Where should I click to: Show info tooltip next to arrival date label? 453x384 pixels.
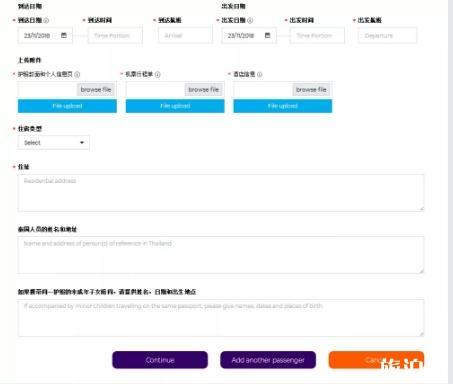click(x=46, y=20)
